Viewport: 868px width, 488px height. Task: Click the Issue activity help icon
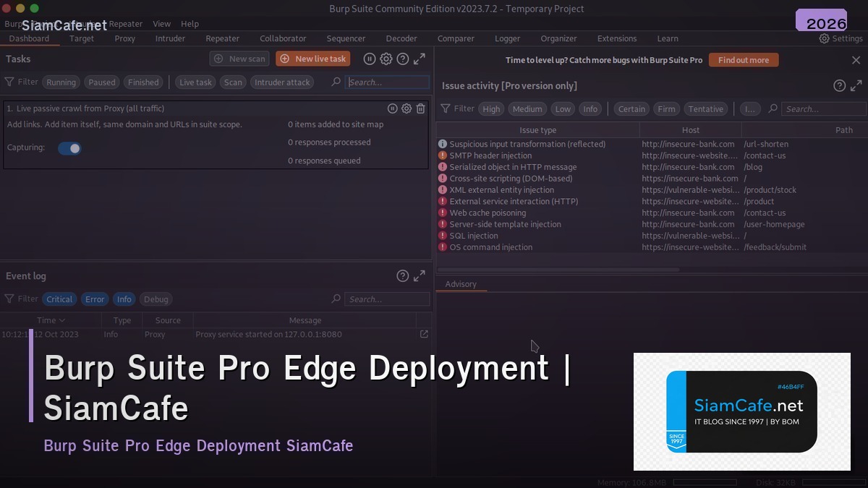[x=839, y=85]
